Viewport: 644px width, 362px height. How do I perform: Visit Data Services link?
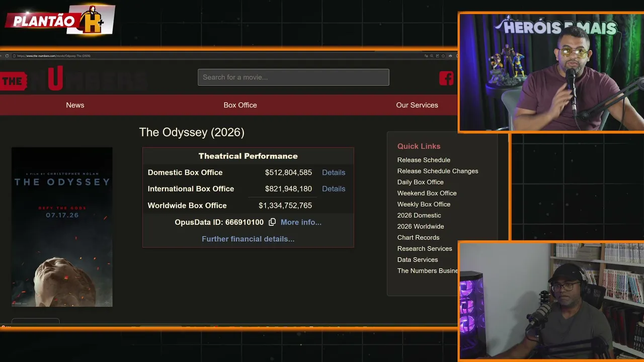[418, 259]
